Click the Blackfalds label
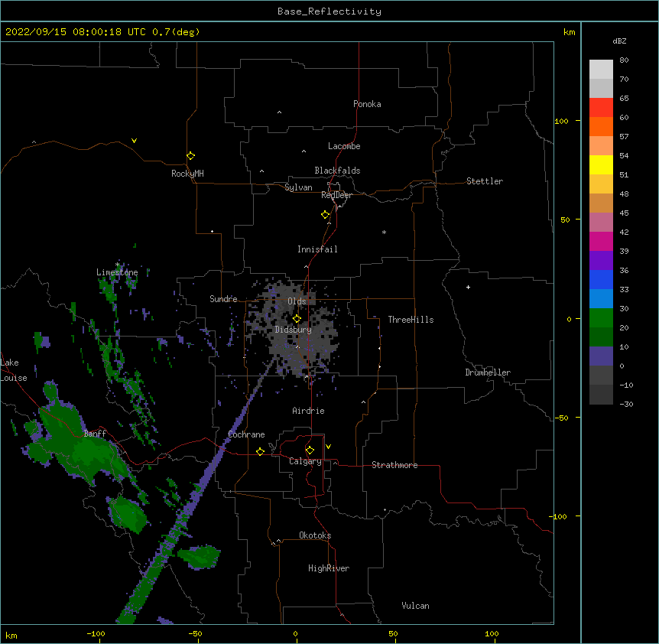Image resolution: width=659 pixels, height=644 pixels. click(x=337, y=171)
